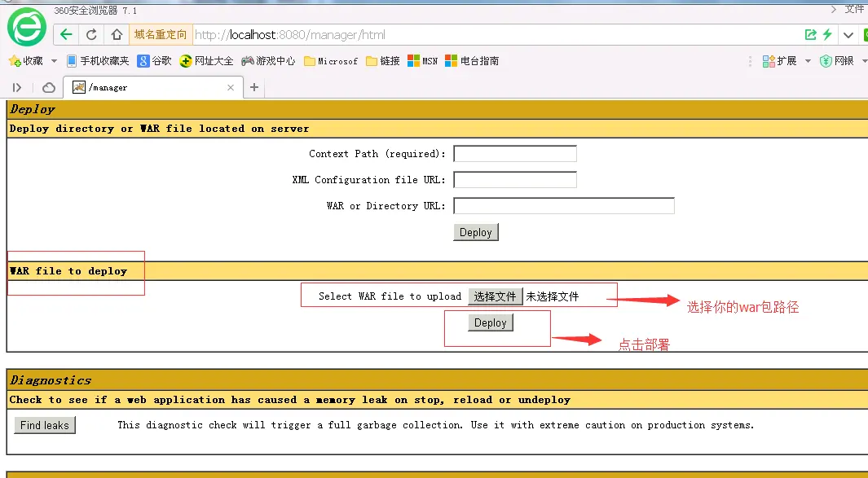The width and height of the screenshot is (868, 478).
Task: Expand the dropdown arrow next to 扩展
Action: click(x=808, y=61)
